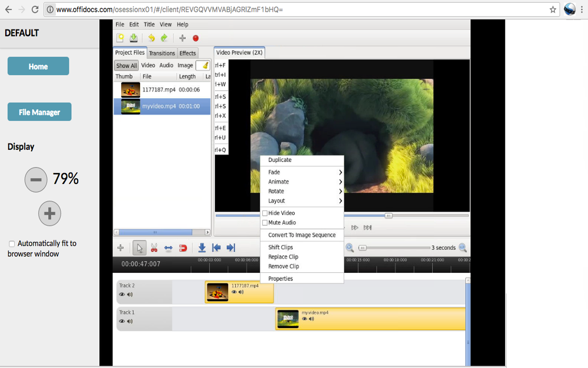Image resolution: width=588 pixels, height=368 pixels.
Task: Click the timeline zoom-in magnifier icon
Action: click(x=350, y=248)
